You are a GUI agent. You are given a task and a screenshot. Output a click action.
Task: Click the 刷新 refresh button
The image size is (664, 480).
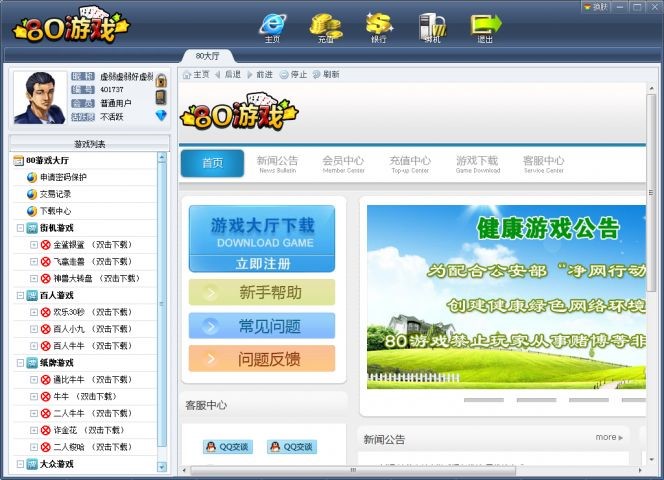click(326, 75)
